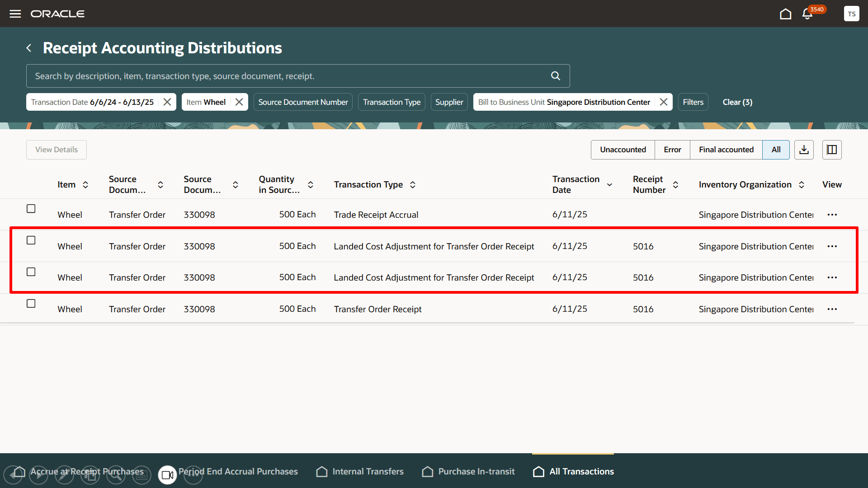Go to the home page icon
Viewport: 868px width, 488px height.
785,14
